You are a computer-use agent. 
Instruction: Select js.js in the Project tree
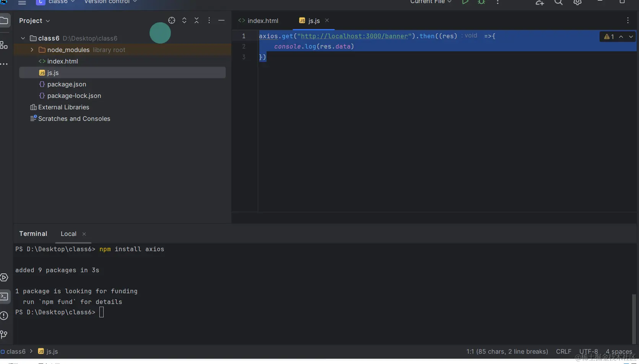point(122,73)
